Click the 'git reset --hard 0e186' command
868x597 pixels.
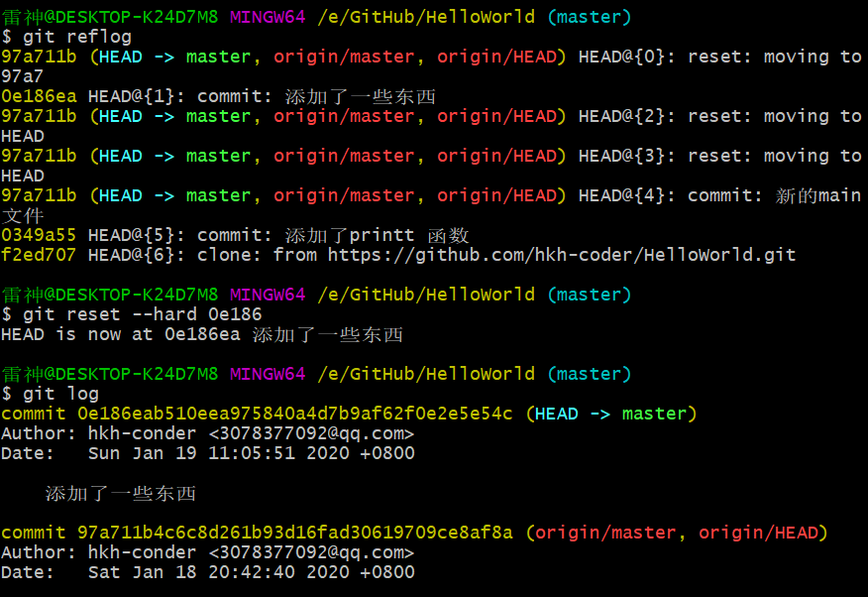(143, 314)
